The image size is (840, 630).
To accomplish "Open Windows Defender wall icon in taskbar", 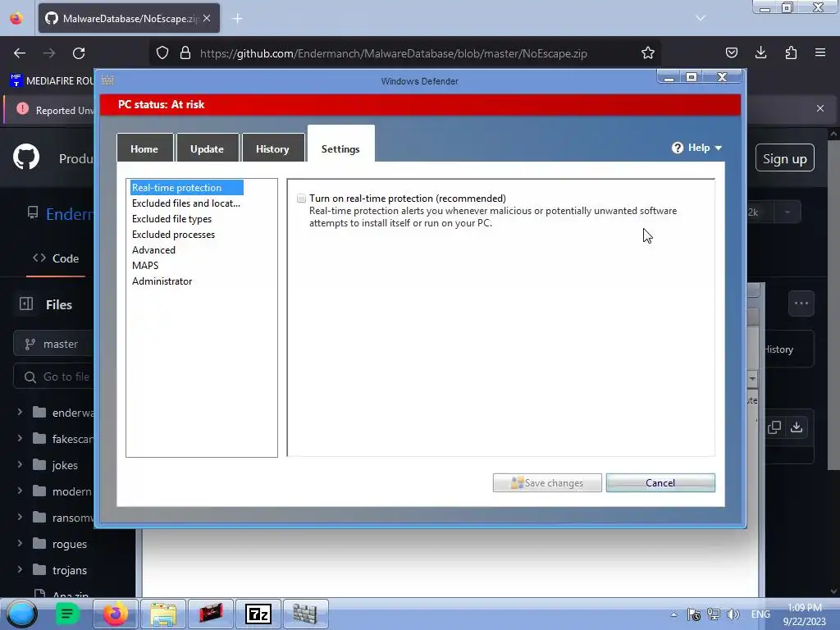I will point(305,614).
